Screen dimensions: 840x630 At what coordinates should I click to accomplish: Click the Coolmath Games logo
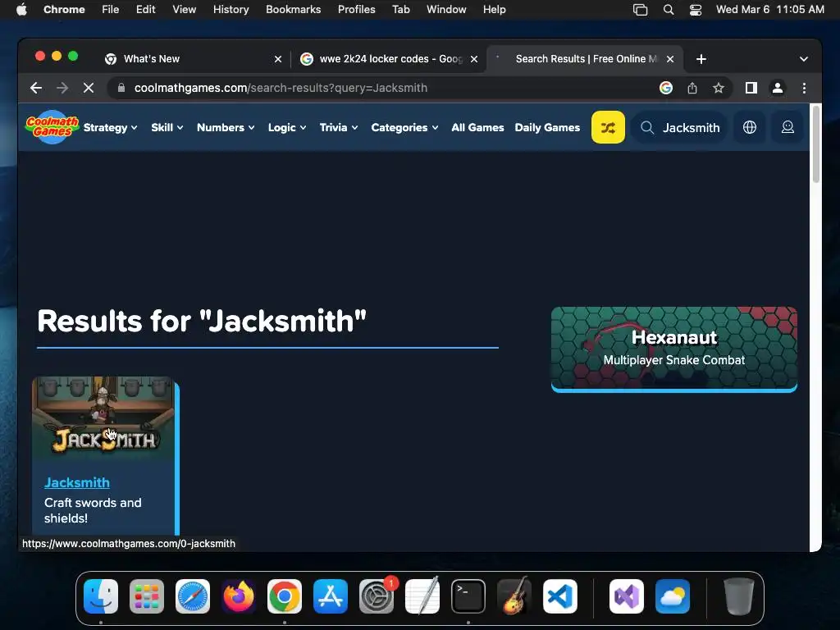[x=52, y=127]
